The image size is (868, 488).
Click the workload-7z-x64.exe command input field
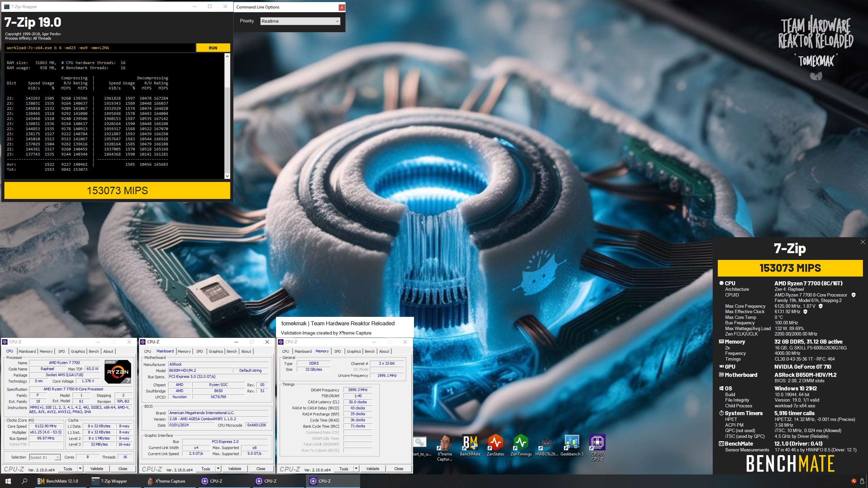point(100,48)
